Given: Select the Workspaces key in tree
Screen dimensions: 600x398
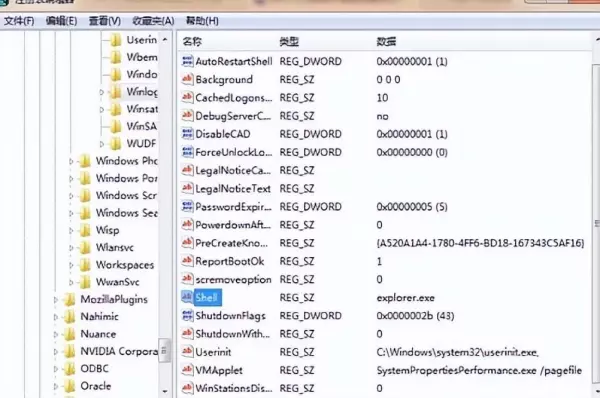Looking at the screenshot, I should click(125, 264).
